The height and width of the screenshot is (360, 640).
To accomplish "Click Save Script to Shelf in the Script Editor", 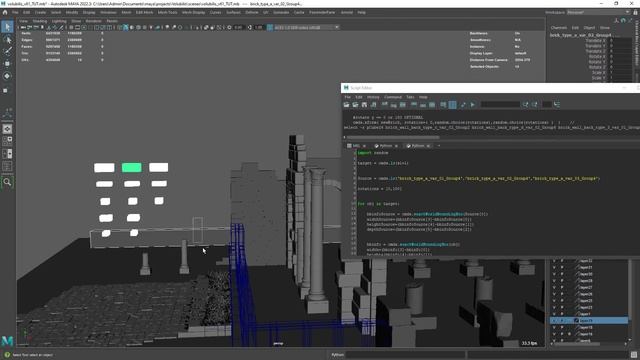I will click(x=373, y=105).
